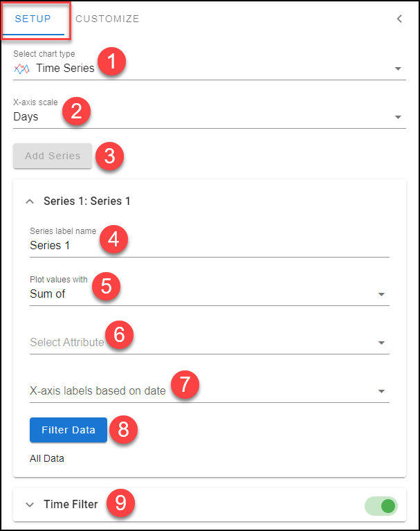
Task: Click the Filter Data button
Action: point(69,430)
